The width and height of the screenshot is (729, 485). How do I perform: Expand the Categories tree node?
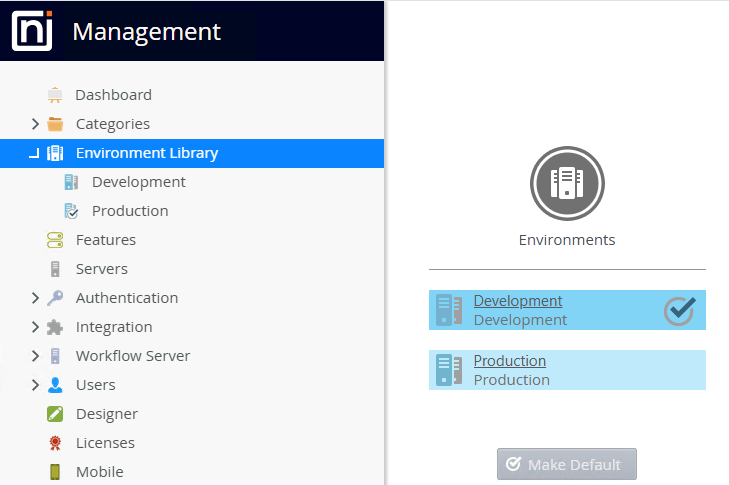(x=35, y=124)
